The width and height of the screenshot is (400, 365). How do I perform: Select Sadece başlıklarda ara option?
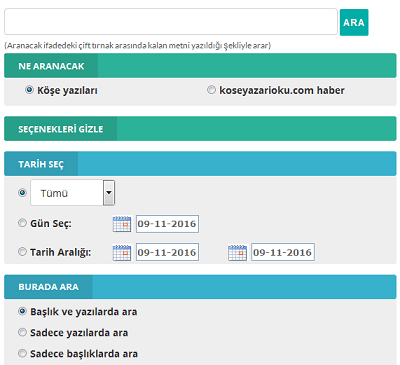[22, 353]
